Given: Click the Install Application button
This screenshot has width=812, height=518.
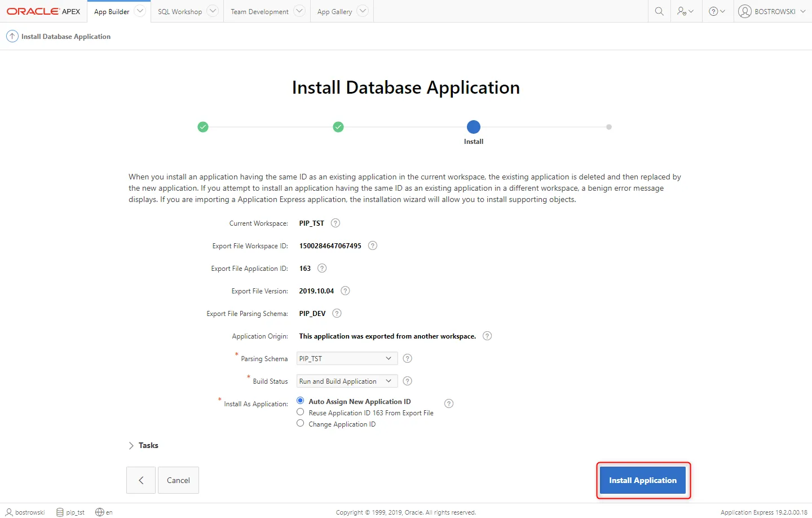Looking at the screenshot, I should click(x=642, y=480).
